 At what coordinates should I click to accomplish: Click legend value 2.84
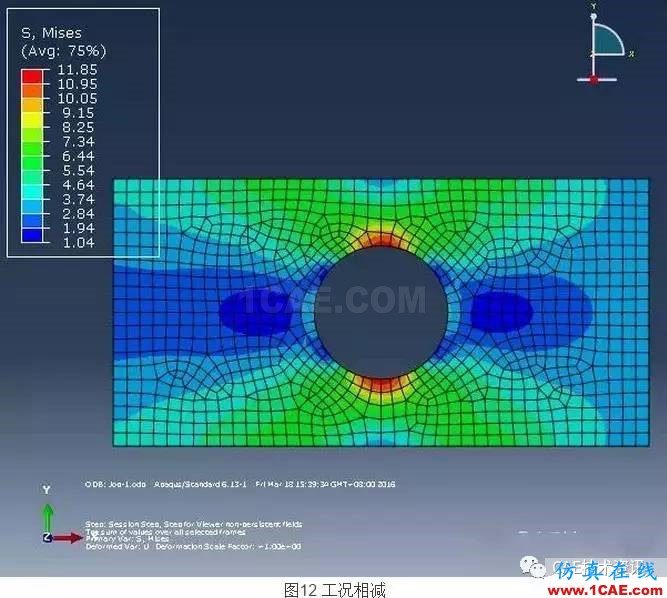(x=78, y=214)
